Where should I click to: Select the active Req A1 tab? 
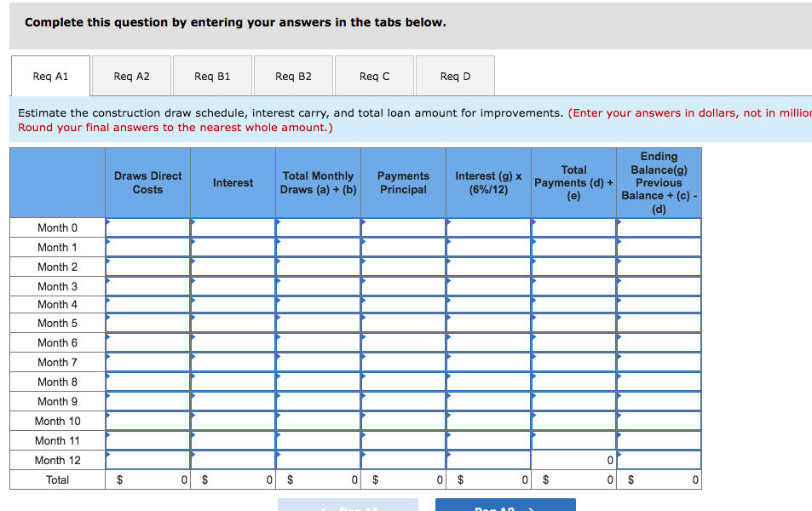tap(50, 75)
